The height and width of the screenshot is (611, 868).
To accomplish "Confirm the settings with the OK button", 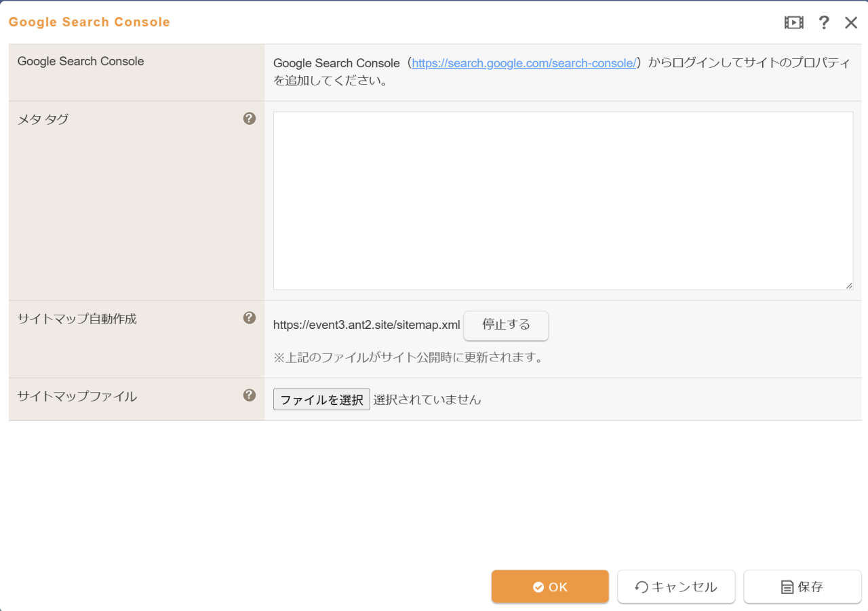I will pyautogui.click(x=550, y=586).
